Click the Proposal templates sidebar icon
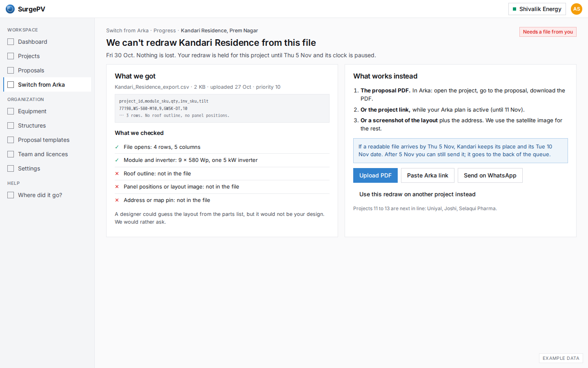Viewport: 588px width, 368px height. [11, 140]
